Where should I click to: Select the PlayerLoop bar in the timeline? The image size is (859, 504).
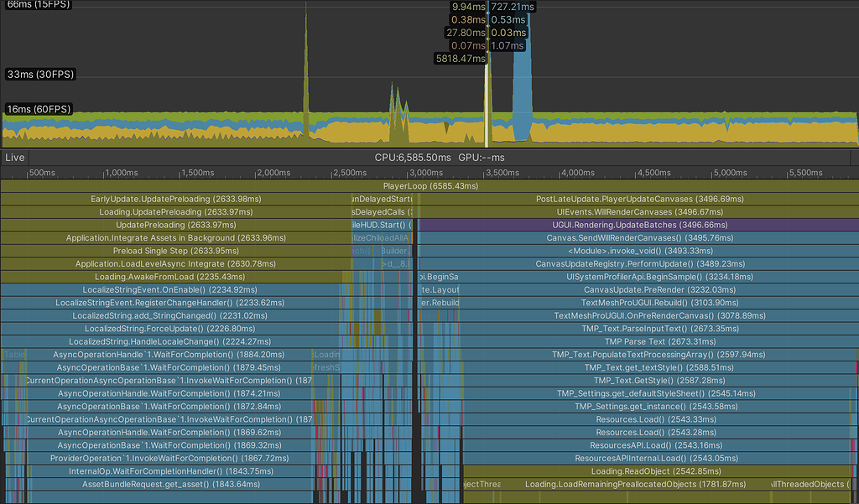429,186
